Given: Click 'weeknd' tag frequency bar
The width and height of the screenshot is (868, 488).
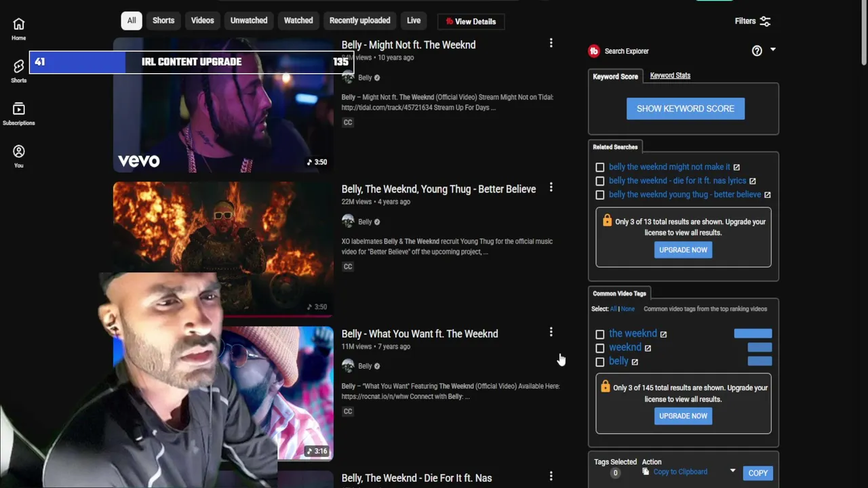Looking at the screenshot, I should click(759, 347).
